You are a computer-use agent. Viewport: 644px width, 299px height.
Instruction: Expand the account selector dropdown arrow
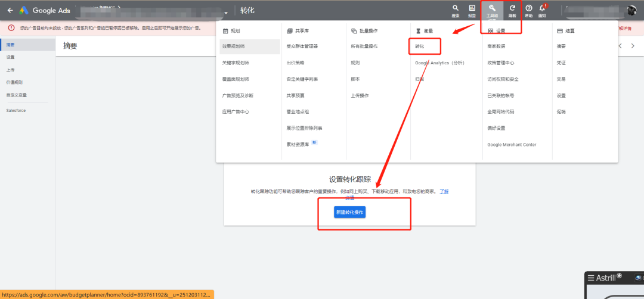pos(227,13)
